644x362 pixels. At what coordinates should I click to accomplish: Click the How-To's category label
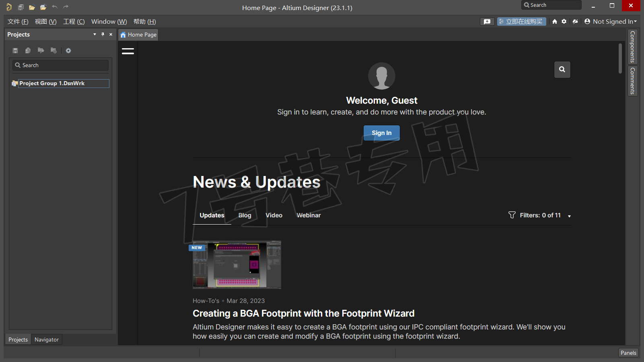click(206, 301)
